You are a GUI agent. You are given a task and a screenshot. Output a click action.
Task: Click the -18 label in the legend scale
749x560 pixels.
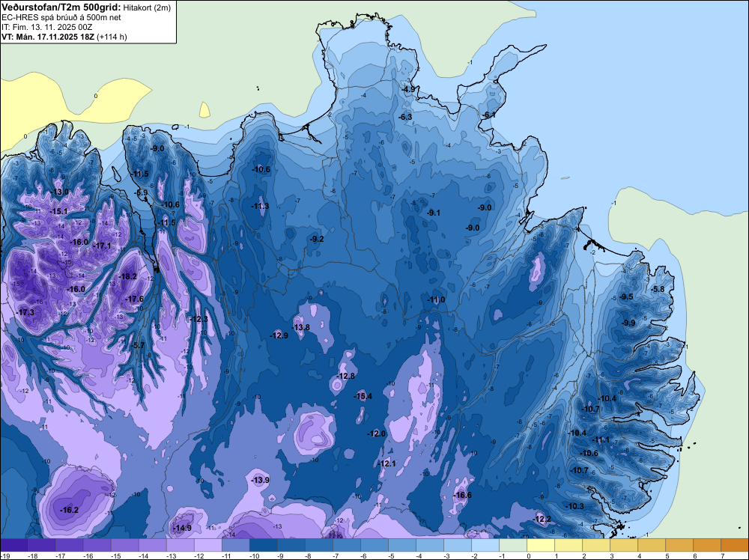32,556
